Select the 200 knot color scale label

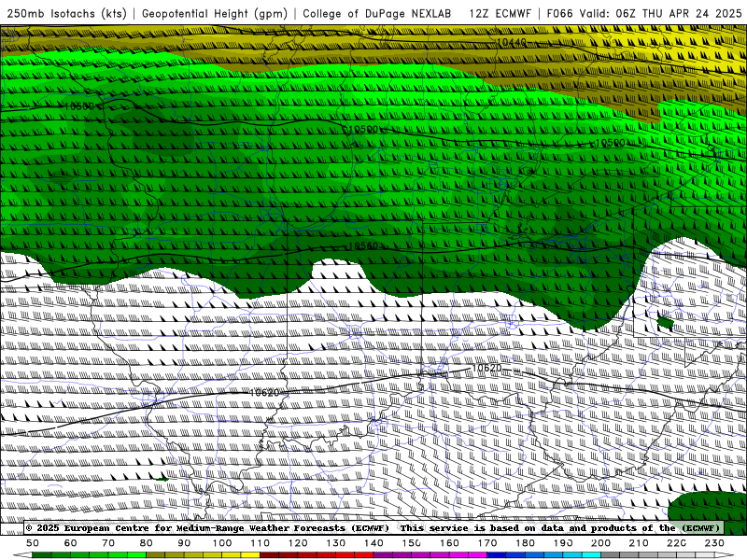(600, 543)
